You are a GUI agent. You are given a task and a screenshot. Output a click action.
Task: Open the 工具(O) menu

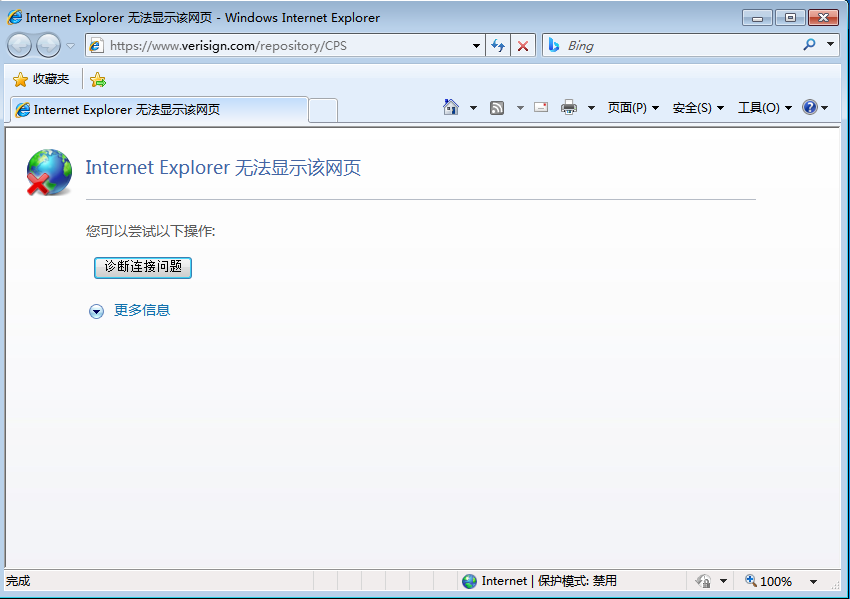pos(765,108)
